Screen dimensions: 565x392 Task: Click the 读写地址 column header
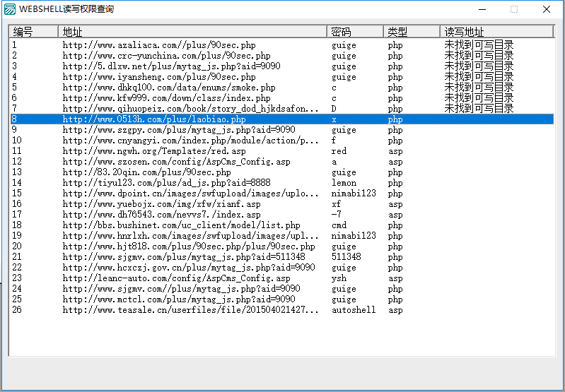point(496,32)
